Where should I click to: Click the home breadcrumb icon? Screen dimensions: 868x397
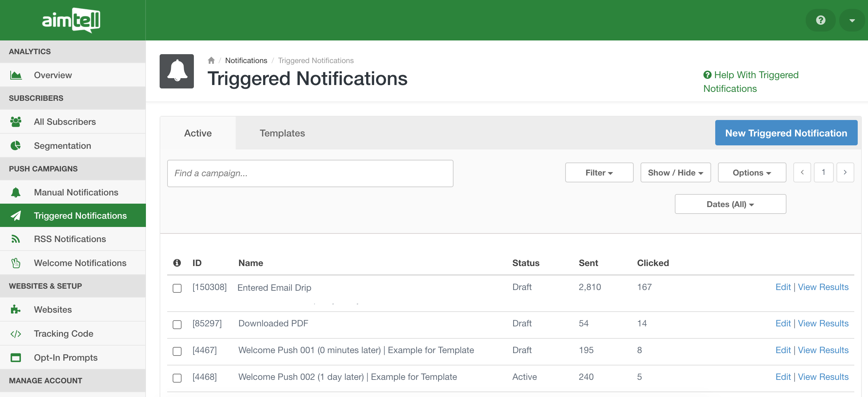click(x=211, y=61)
